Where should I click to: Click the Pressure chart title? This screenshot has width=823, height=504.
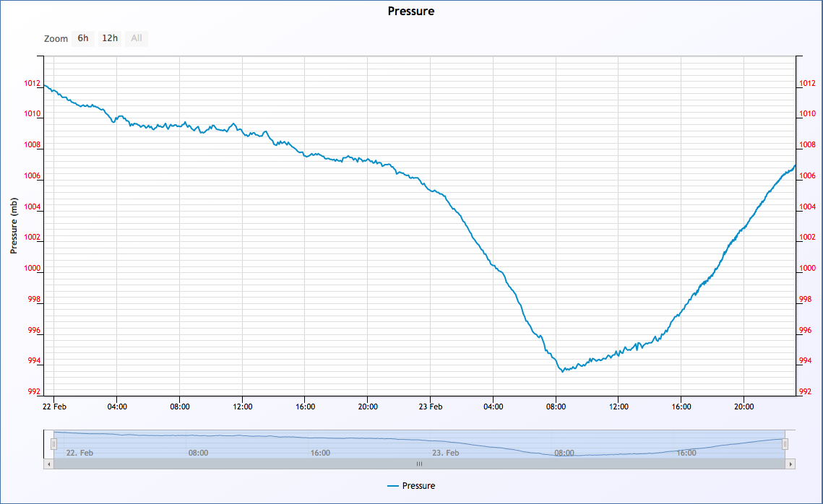pos(411,11)
